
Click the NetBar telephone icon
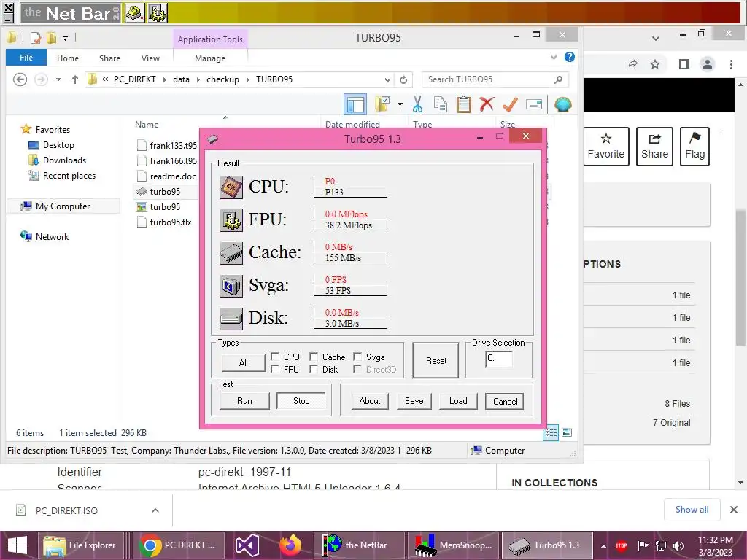pos(135,13)
